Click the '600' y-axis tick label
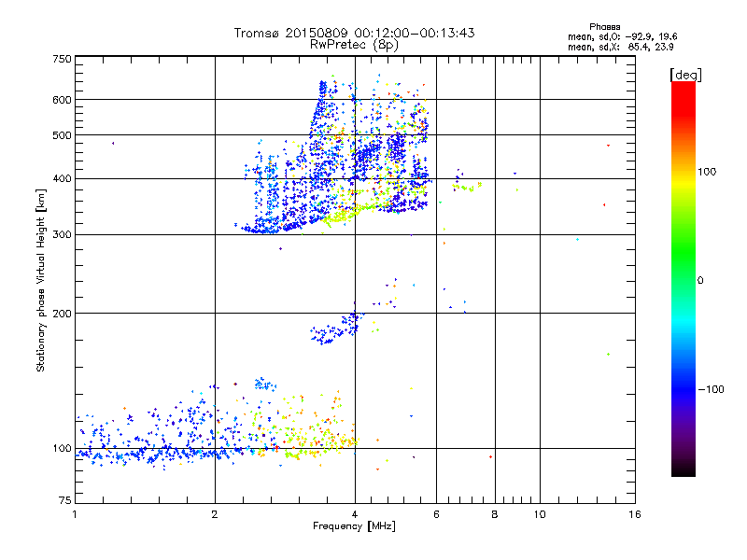This screenshot has height=560, width=747. pos(63,100)
